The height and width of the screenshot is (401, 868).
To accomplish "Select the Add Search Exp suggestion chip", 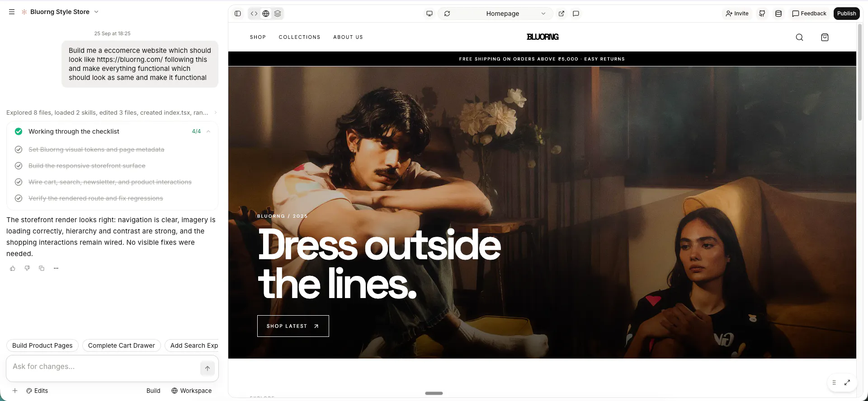I will pyautogui.click(x=192, y=345).
